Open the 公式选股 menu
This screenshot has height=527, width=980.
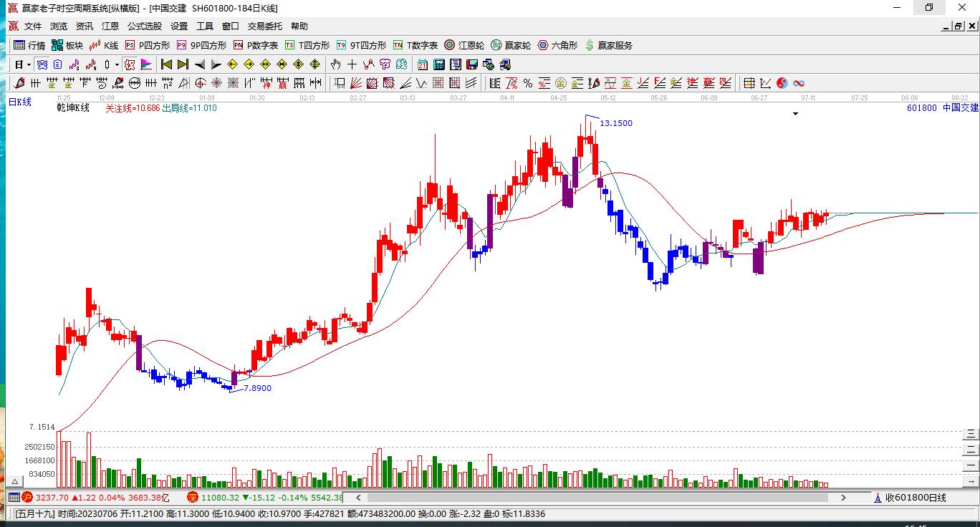[145, 26]
